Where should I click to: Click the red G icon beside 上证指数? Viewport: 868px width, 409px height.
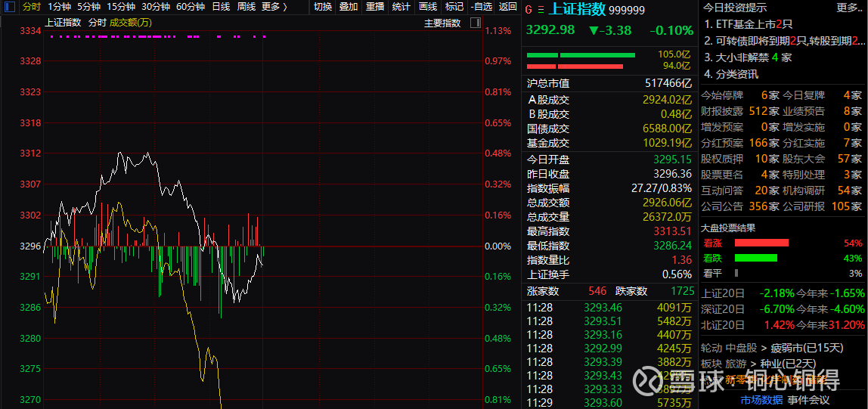(529, 11)
